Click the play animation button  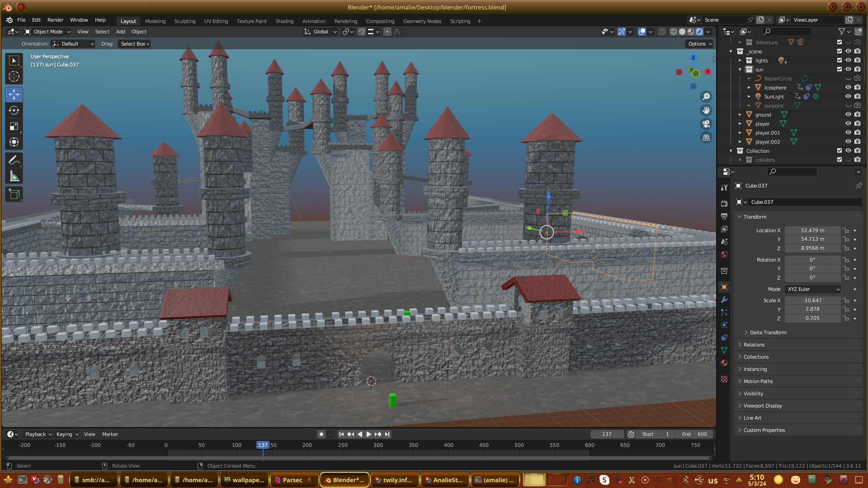[368, 434]
